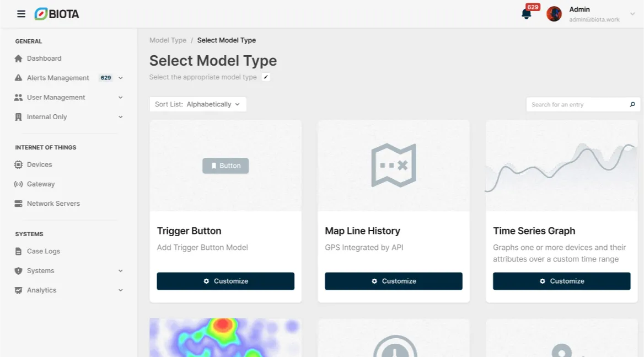Click the Case Logs document icon
Screen dimensions: 644x357
(x=18, y=251)
